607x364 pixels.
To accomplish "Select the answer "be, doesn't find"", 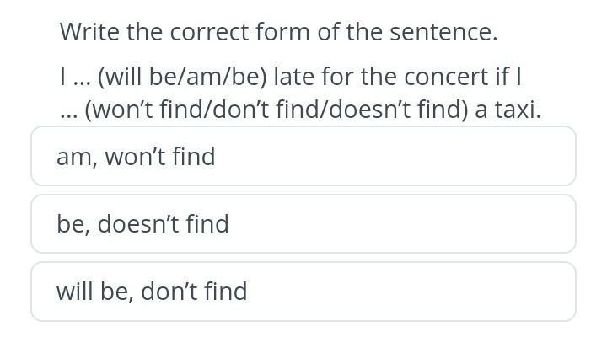I will pyautogui.click(x=303, y=224).
